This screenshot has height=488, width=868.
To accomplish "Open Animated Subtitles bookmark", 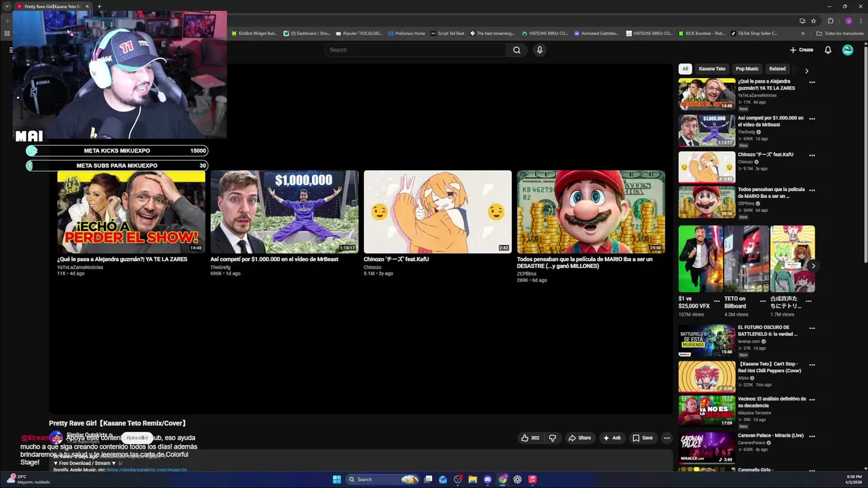I will 596,33.
